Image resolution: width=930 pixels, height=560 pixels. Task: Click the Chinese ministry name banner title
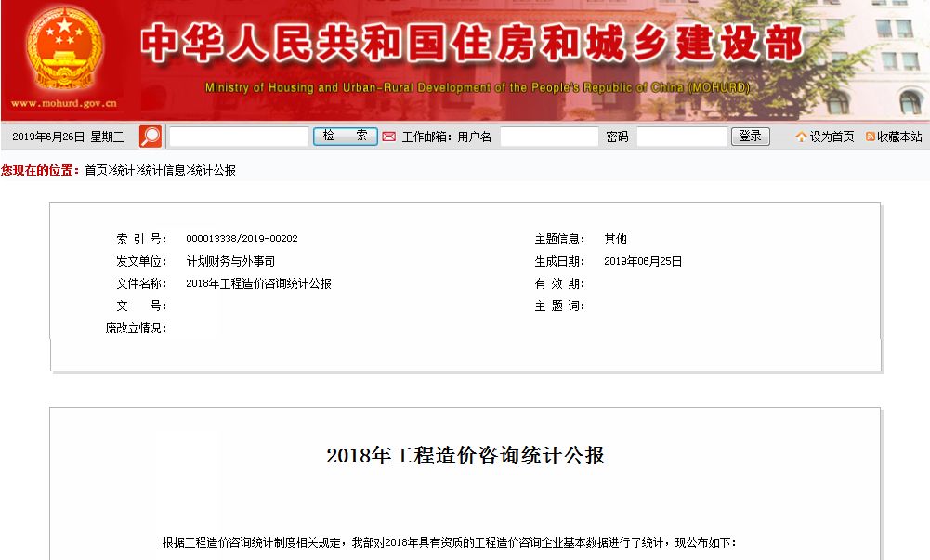[472, 44]
